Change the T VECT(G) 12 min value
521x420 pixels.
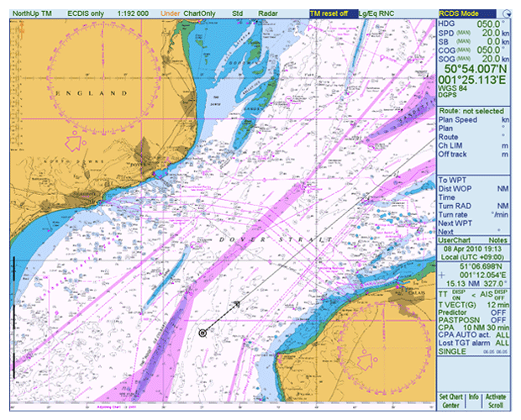[x=497, y=304]
